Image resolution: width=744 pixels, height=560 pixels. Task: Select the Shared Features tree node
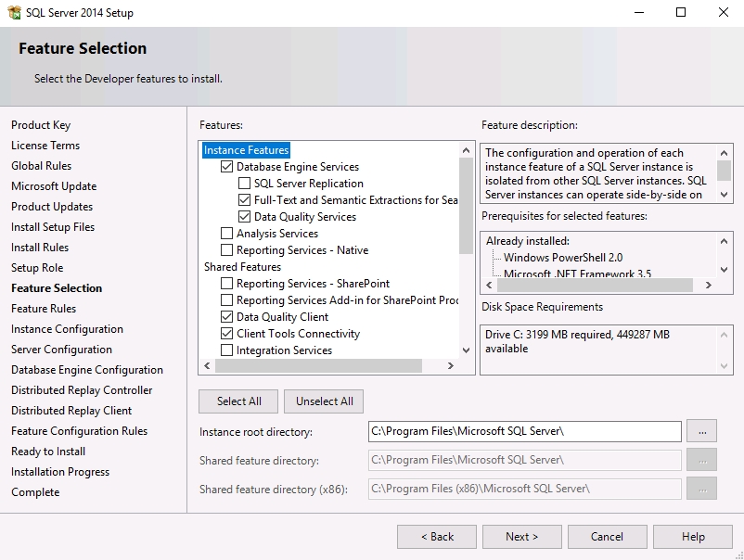click(242, 266)
